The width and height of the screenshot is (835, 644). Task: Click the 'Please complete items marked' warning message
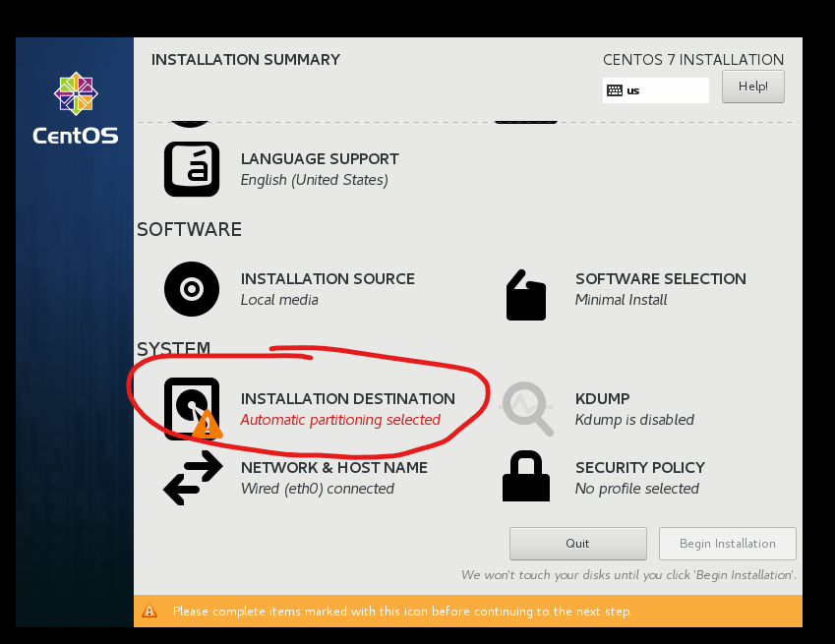click(402, 611)
